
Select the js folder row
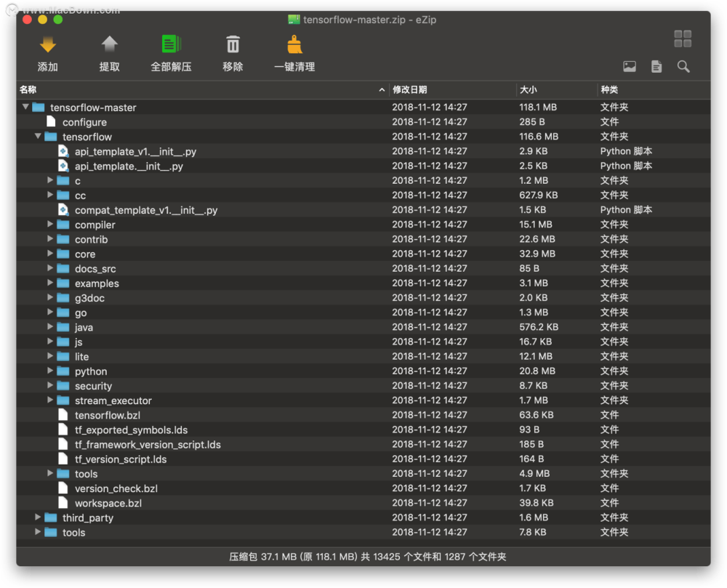click(363, 342)
